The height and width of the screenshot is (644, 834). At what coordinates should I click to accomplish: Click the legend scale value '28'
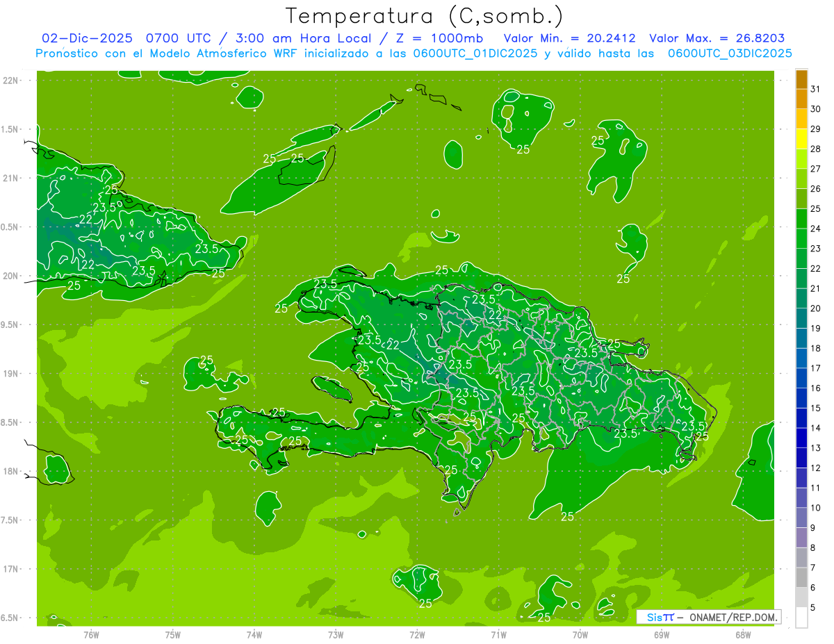pos(816,149)
